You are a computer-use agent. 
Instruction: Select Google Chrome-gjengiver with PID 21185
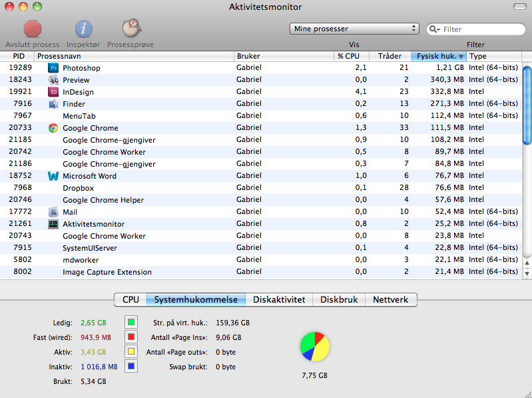point(261,140)
